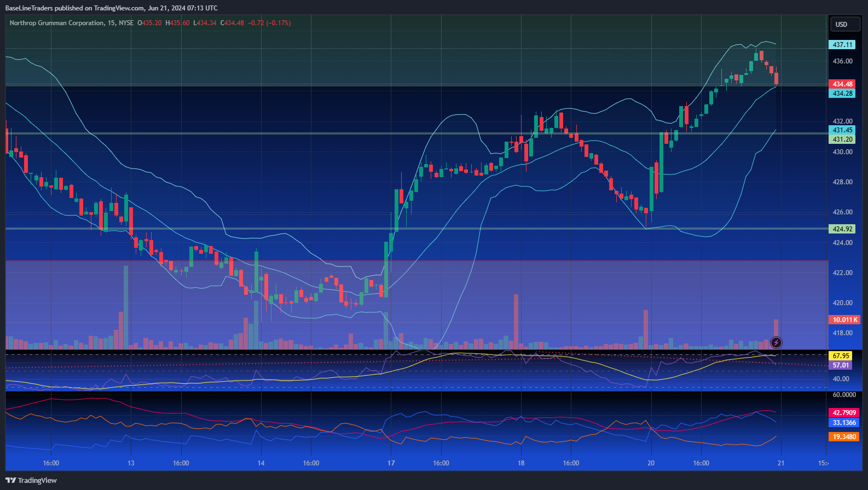
Task: Click the 10.011 K volume label
Action: (845, 320)
